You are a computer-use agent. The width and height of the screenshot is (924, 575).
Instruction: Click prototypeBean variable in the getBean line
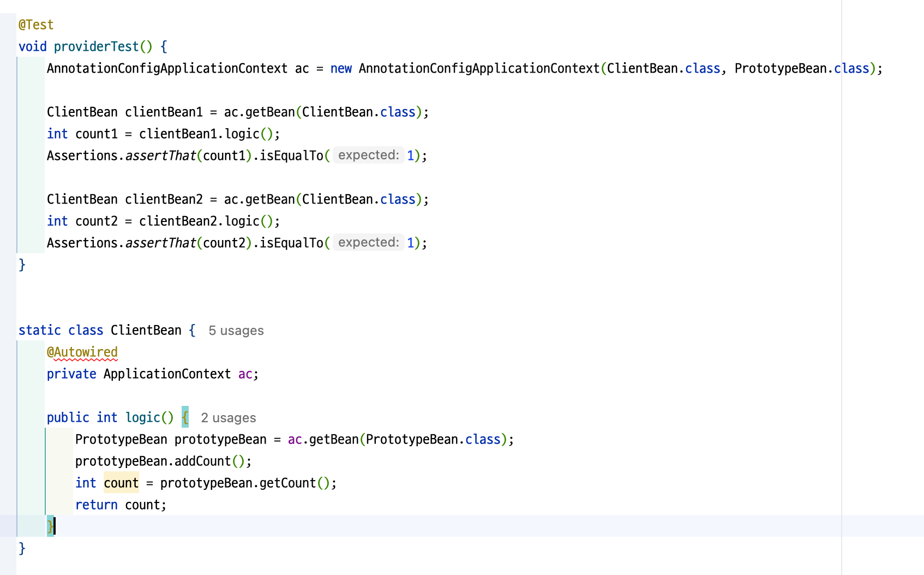(x=220, y=440)
